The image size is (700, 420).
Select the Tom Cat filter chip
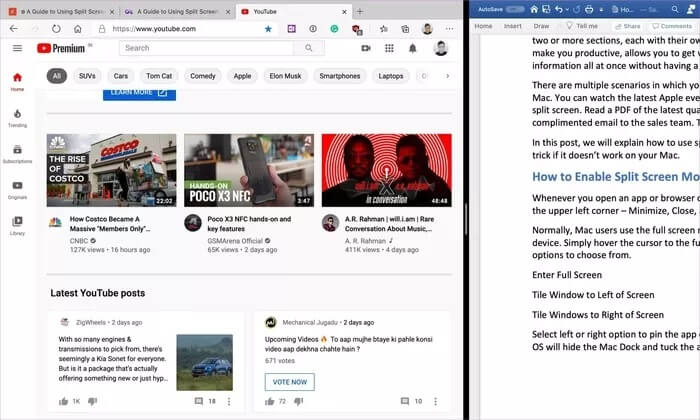[159, 76]
